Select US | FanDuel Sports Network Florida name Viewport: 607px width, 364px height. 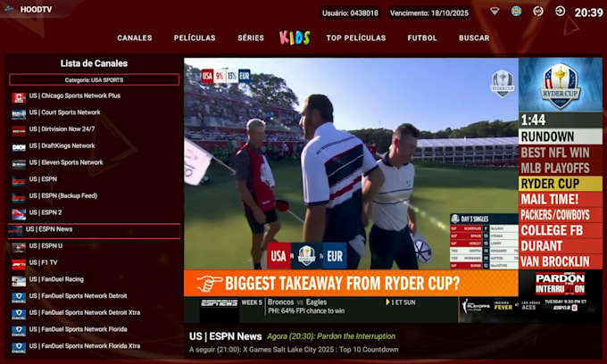point(78,329)
